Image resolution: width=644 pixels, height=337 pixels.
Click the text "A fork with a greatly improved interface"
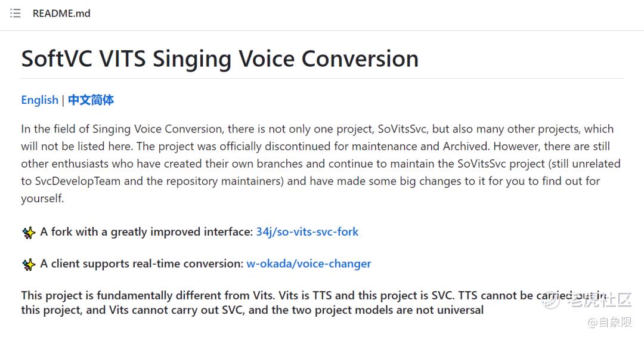tap(146, 231)
